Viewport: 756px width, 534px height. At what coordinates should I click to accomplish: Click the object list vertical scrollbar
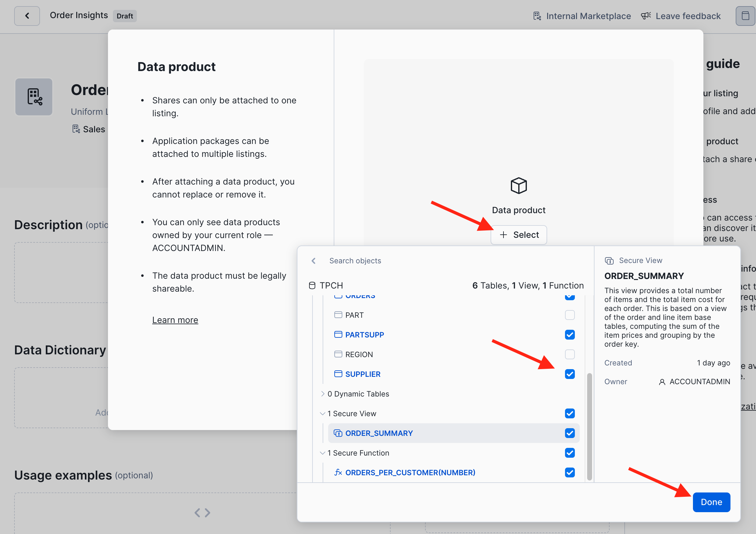click(x=589, y=426)
